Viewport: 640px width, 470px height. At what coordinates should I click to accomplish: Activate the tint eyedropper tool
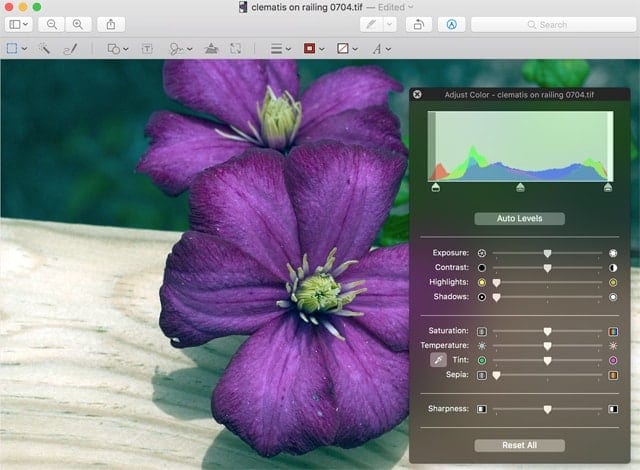tap(438, 360)
